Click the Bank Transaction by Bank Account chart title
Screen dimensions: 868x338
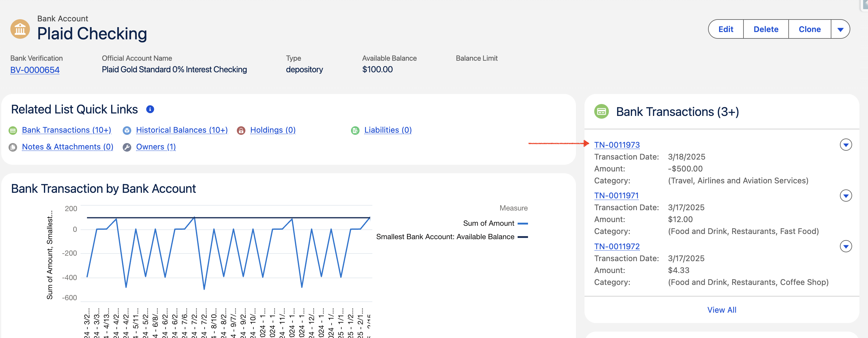(103, 189)
